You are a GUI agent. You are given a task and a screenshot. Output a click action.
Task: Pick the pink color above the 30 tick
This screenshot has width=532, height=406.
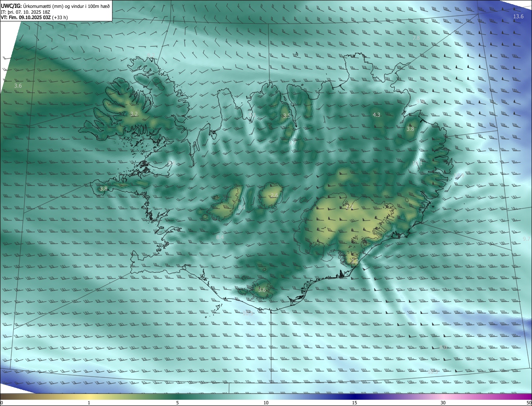pyautogui.click(x=443, y=396)
